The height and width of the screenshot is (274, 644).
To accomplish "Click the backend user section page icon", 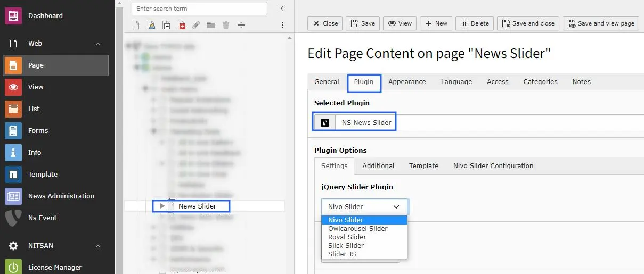I will (151, 25).
